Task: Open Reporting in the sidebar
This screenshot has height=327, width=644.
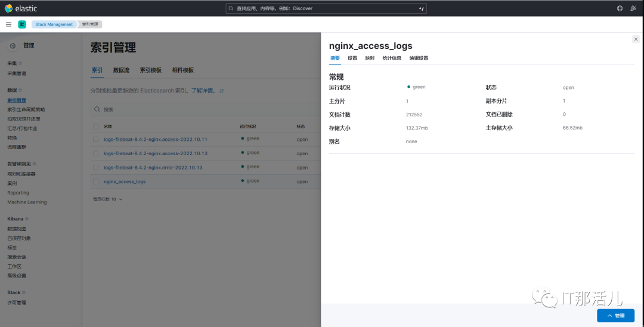Action: click(18, 193)
